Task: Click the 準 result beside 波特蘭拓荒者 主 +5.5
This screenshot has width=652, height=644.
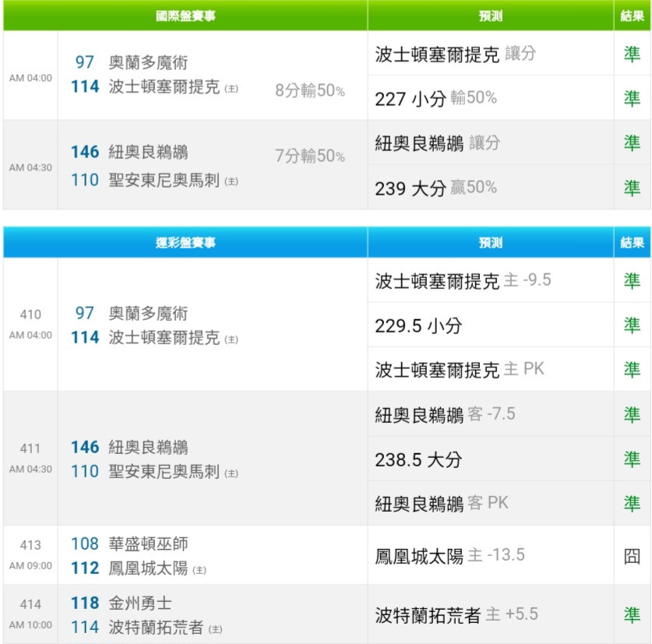Action: click(x=632, y=614)
